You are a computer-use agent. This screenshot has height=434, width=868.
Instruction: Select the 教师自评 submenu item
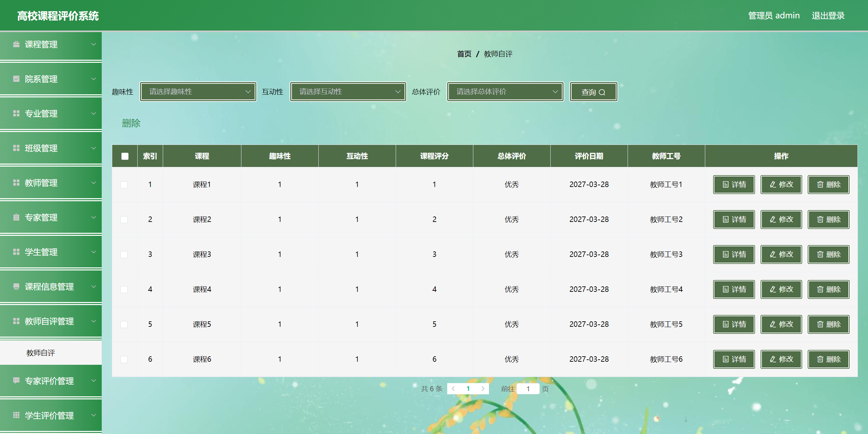[x=41, y=353]
